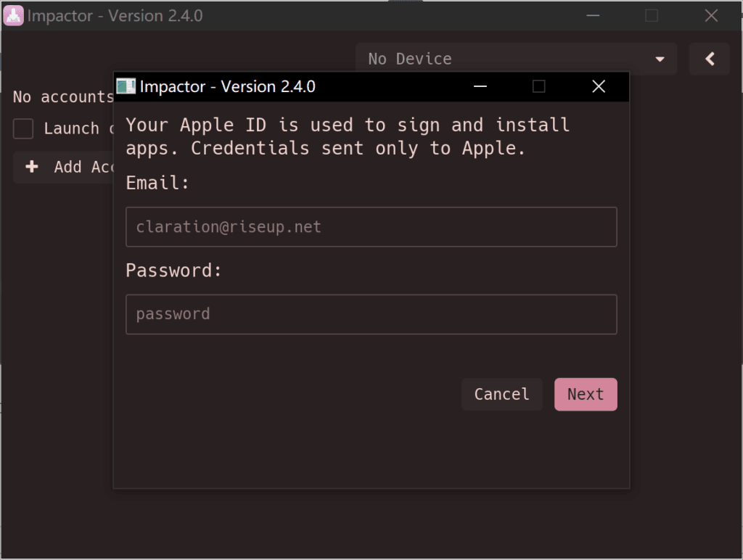The image size is (743, 560).
Task: Close the main Impactor window
Action: (711, 16)
